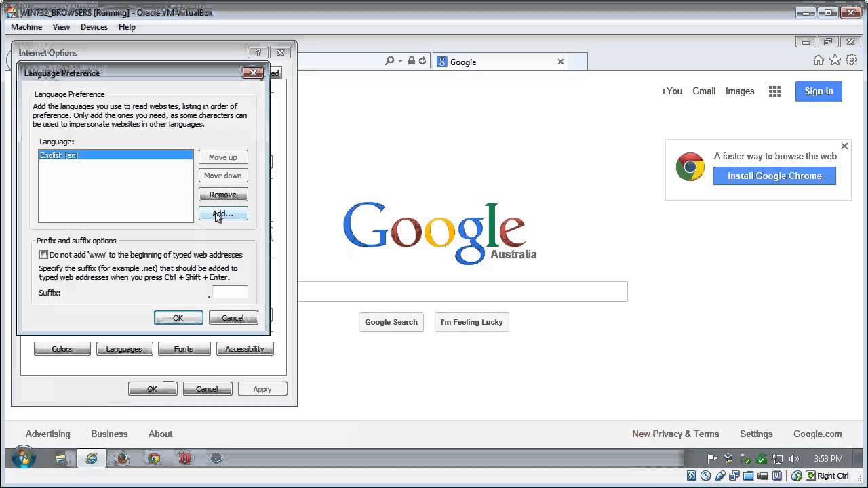The width and height of the screenshot is (868, 488).
Task: Click the Google Australia logo
Action: click(x=439, y=232)
